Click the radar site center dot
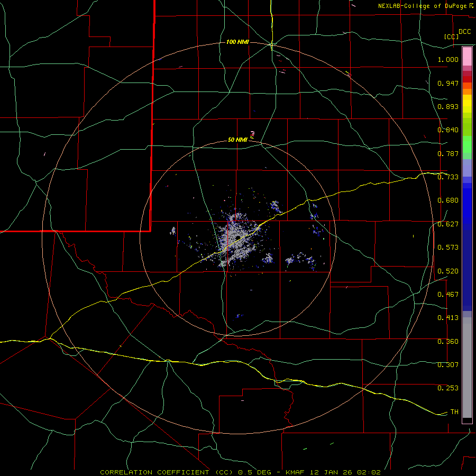The height and width of the screenshot is (476, 476). [239, 237]
